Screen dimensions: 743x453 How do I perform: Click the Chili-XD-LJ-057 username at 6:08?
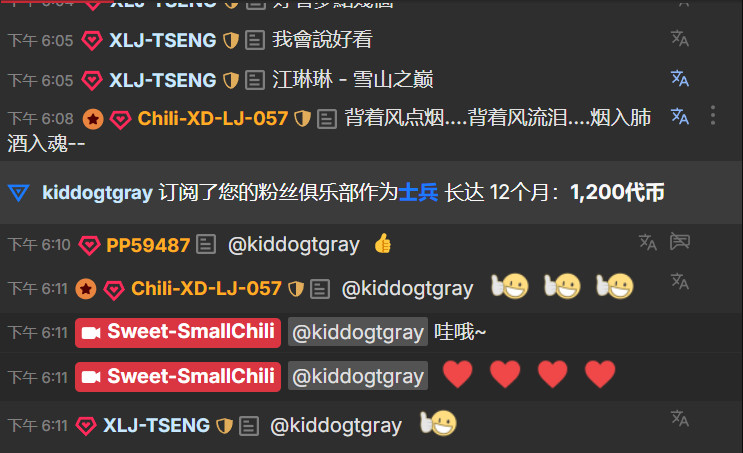tap(213, 118)
